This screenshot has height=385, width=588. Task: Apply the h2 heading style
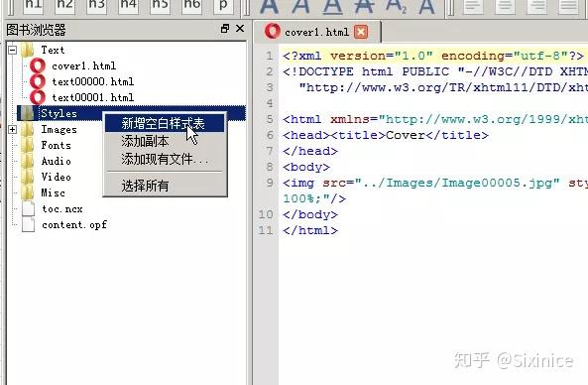coord(64,6)
